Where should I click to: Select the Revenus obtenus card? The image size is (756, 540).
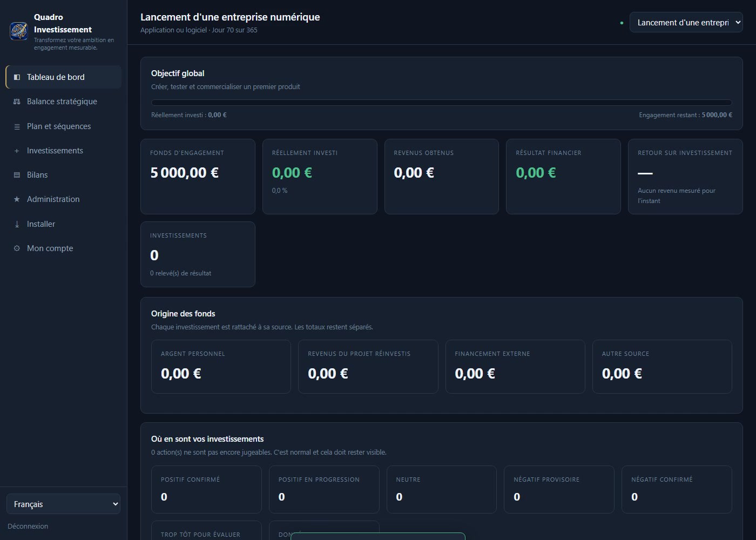pos(442,177)
